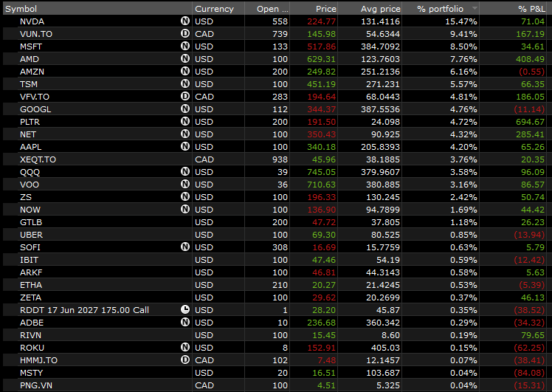Sort by the Symbol column header
Image resolution: width=552 pixels, height=392 pixels.
97,8
